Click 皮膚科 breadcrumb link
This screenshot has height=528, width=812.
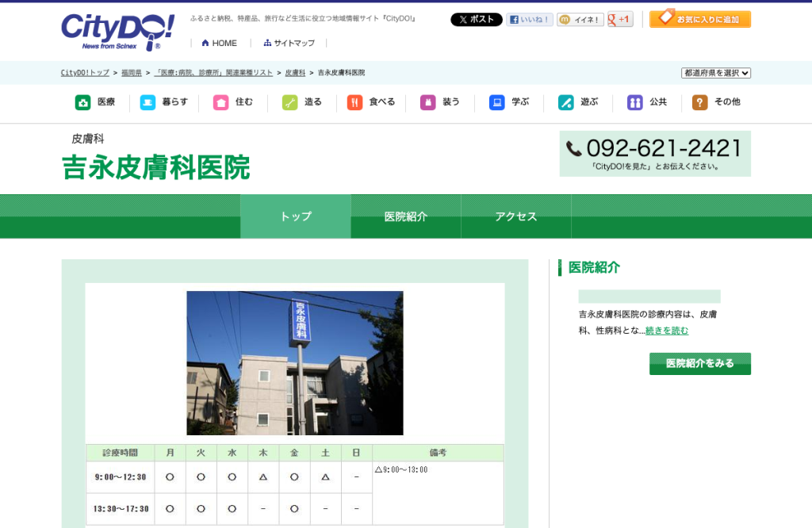click(295, 73)
